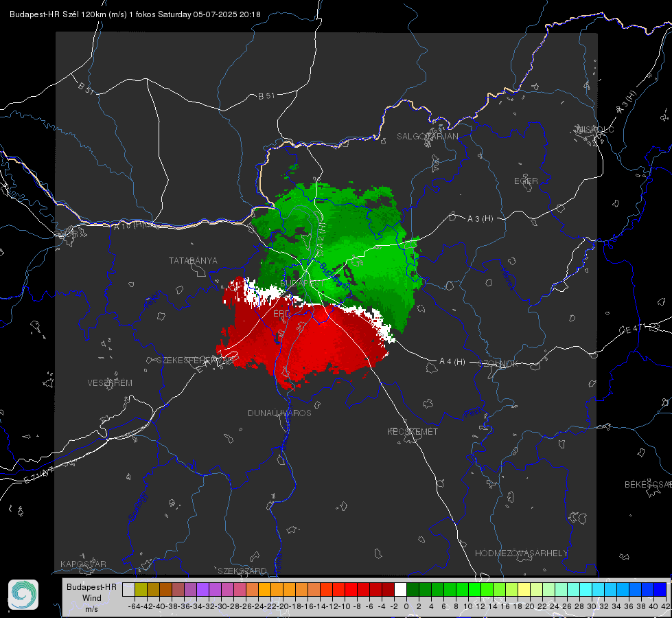This screenshot has width=672, height=618.
Task: Click the SZEKSZÁRD city label
Action: click(x=242, y=571)
